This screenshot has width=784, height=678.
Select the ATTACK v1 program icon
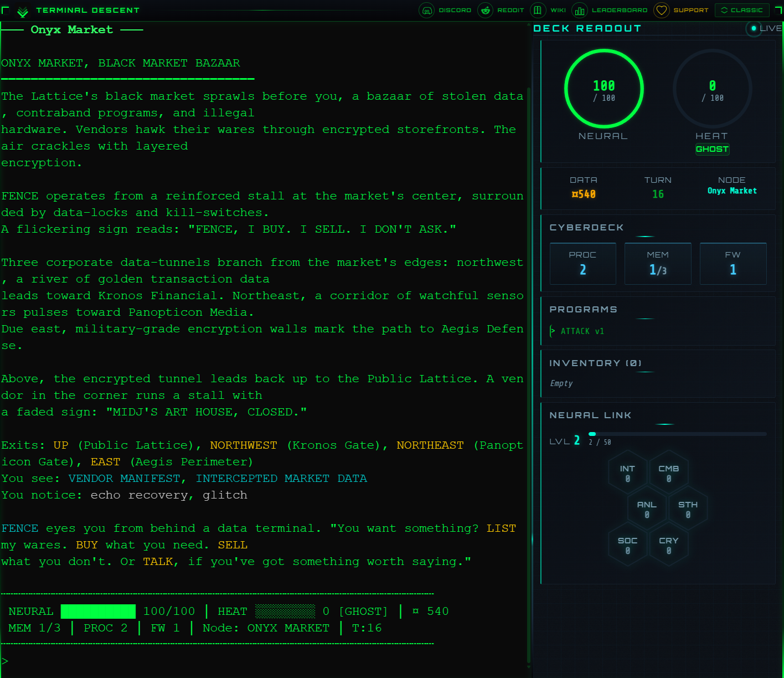[551, 331]
